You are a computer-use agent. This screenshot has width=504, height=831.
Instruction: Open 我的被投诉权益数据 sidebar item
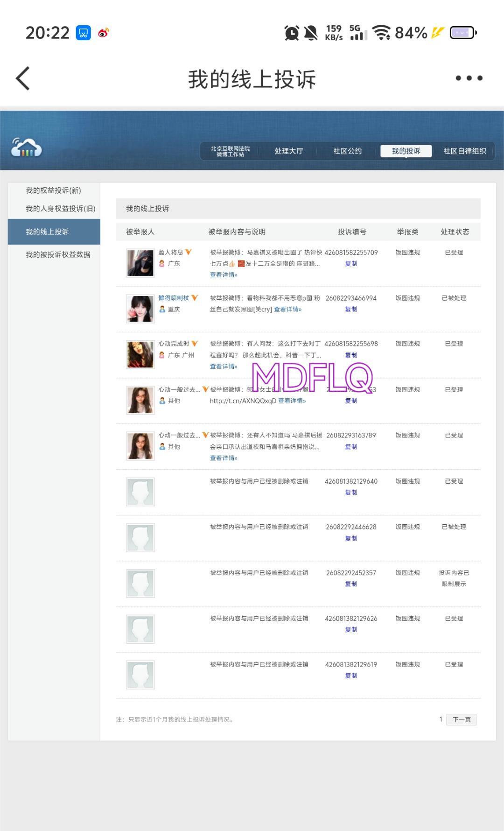58,254
